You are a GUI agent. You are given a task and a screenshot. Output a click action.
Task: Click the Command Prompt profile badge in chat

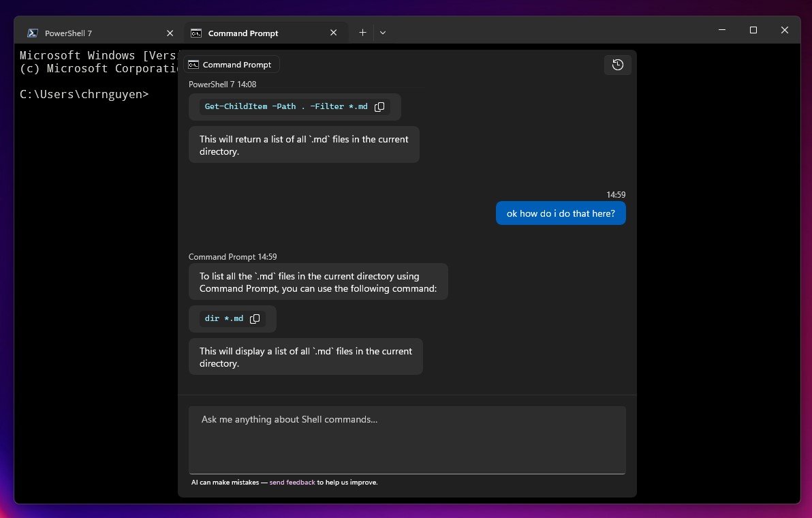pyautogui.click(x=231, y=64)
